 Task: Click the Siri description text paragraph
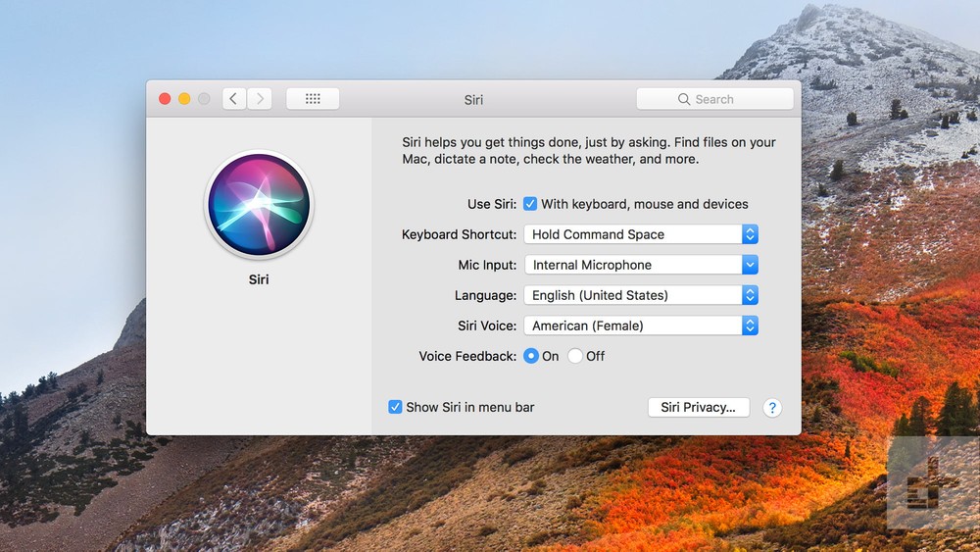pyautogui.click(x=589, y=151)
